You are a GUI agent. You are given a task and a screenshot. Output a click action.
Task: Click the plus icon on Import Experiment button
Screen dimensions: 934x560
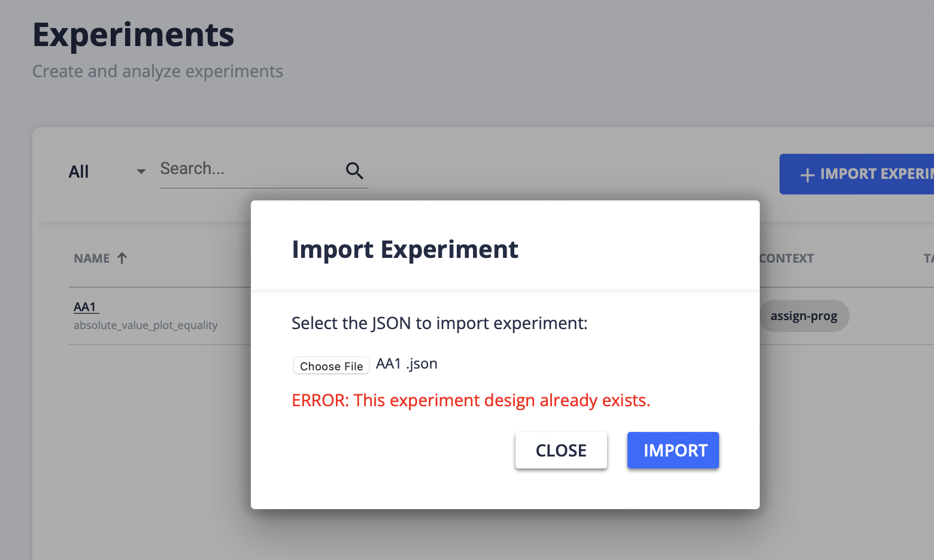[x=807, y=174]
